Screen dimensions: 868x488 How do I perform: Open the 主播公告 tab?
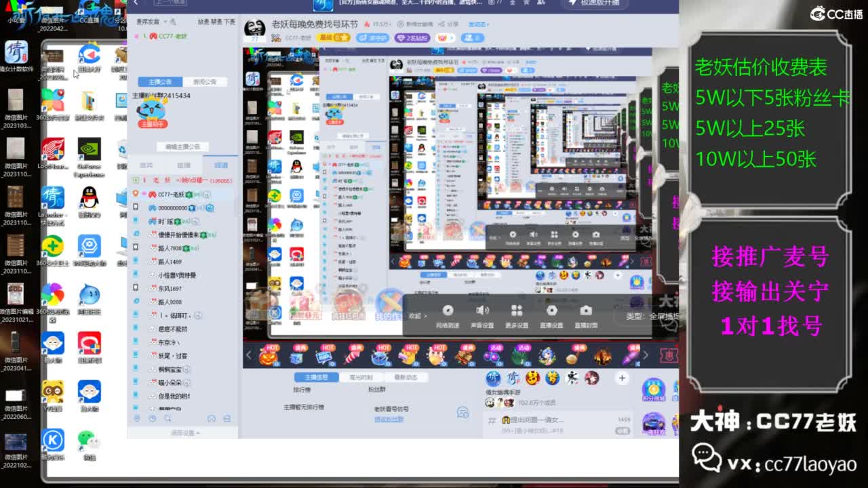(x=161, y=82)
